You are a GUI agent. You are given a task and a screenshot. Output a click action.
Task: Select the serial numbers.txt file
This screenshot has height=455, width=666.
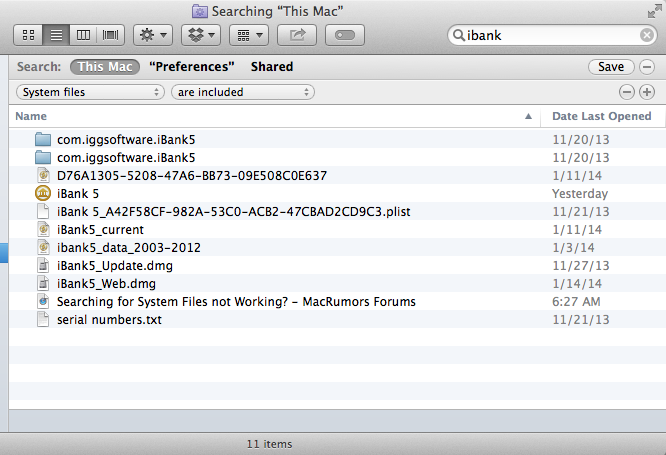(338, 319)
